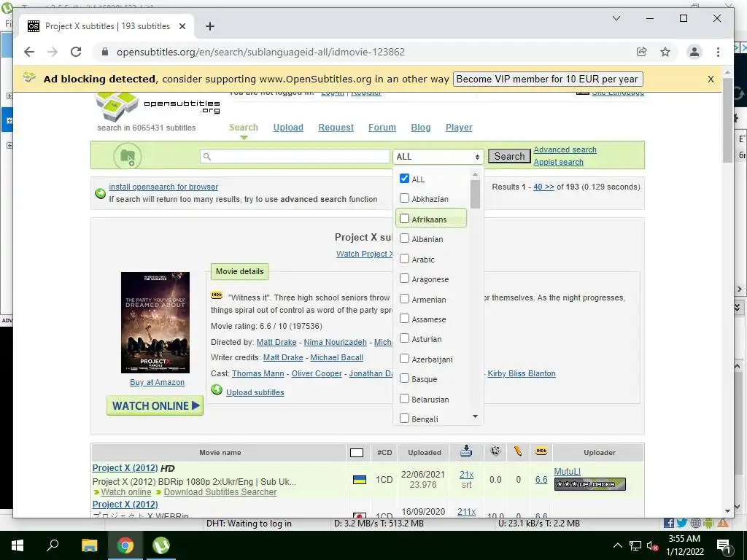Check the Afrikaans language checkbox
This screenshot has height=560, width=747.
tap(404, 219)
